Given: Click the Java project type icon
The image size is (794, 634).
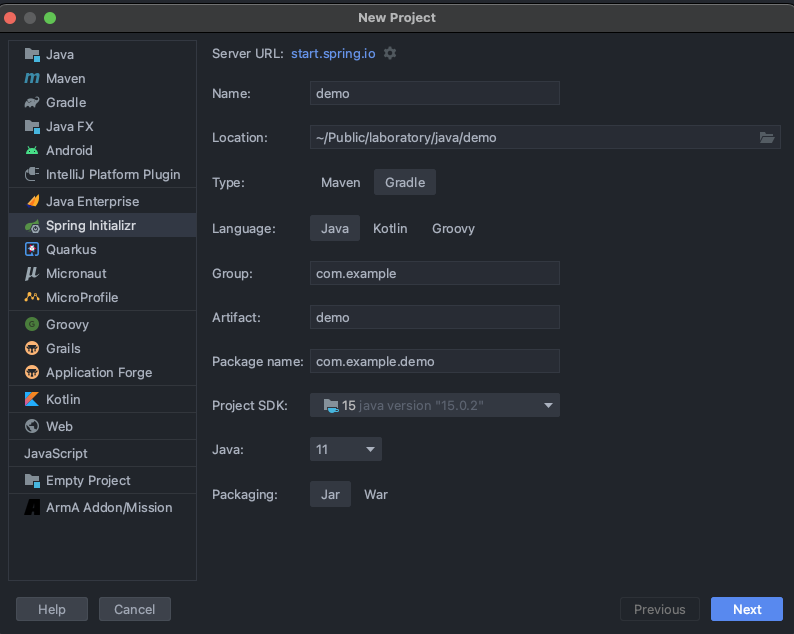Looking at the screenshot, I should (32, 55).
